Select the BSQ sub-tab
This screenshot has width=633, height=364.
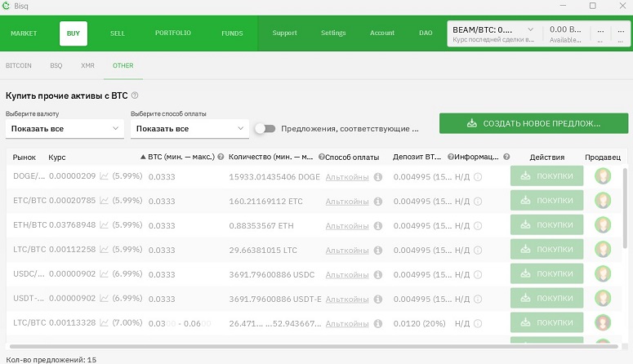[x=56, y=65]
